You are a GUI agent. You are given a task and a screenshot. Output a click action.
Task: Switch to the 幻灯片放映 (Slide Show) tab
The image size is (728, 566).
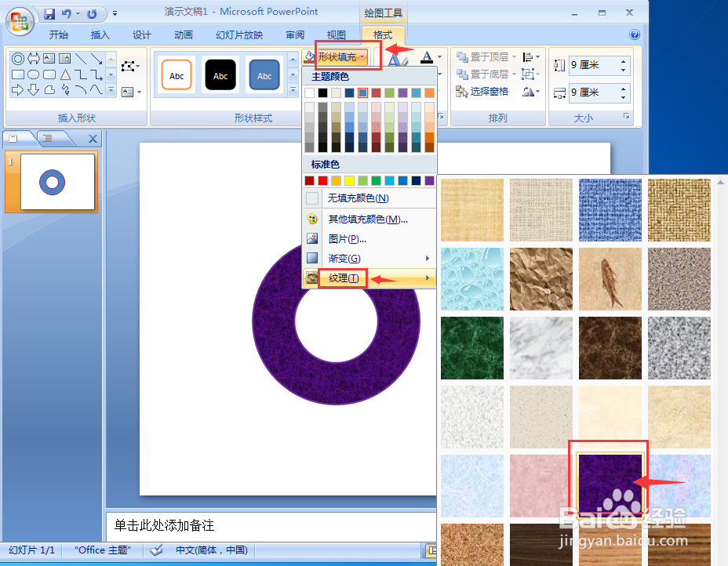click(x=239, y=34)
